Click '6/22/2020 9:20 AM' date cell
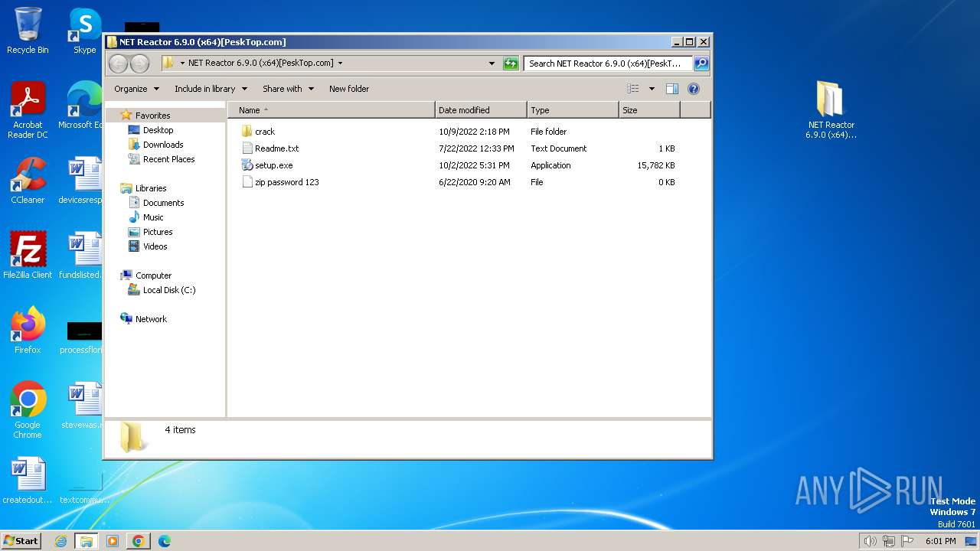Image resolution: width=980 pixels, height=551 pixels. [475, 182]
